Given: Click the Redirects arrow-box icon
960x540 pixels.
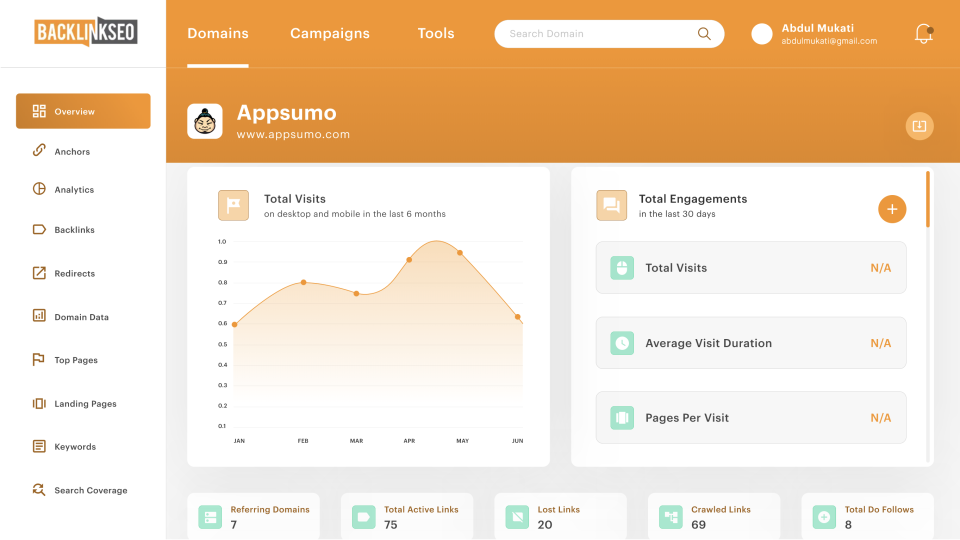Looking at the screenshot, I should [x=39, y=272].
